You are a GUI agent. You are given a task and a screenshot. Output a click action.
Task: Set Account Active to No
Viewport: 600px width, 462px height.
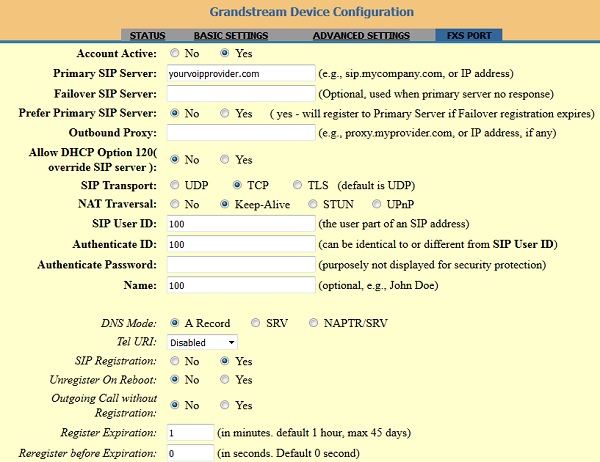174,53
